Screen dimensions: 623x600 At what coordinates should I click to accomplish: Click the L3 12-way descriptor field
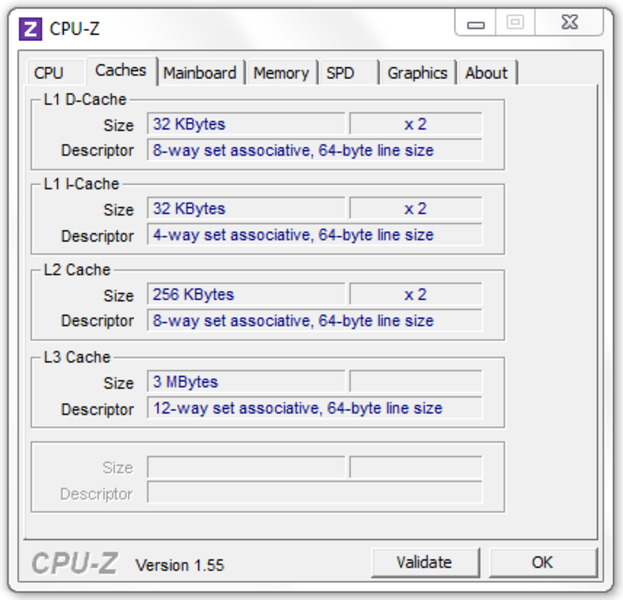pos(315,408)
